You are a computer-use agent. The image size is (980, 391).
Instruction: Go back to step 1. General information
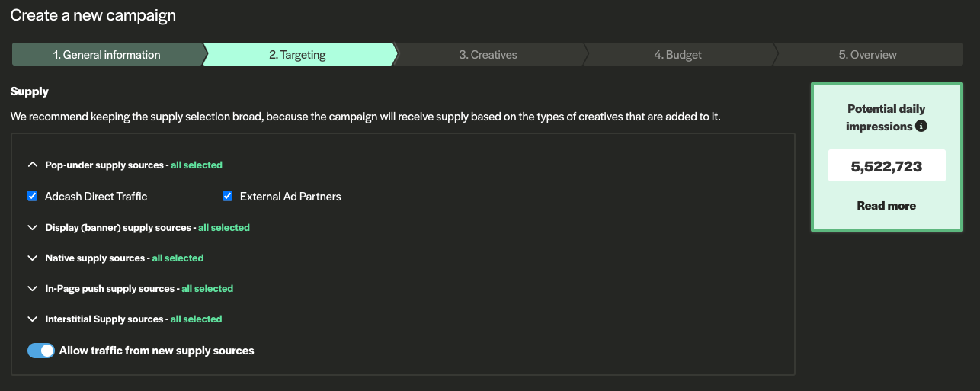107,55
